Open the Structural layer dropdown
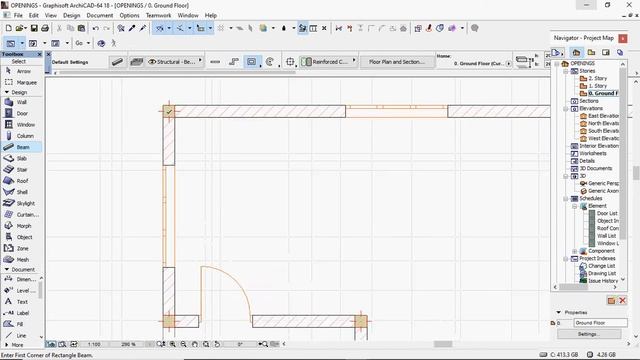640x360 pixels. tap(175, 62)
